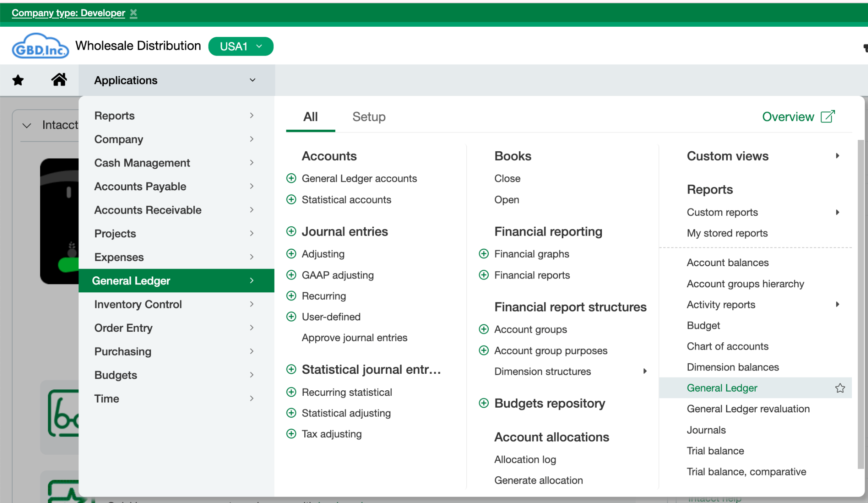Select Accounts Payable in applications list
Screen dimensions: 868x503
click(x=140, y=186)
